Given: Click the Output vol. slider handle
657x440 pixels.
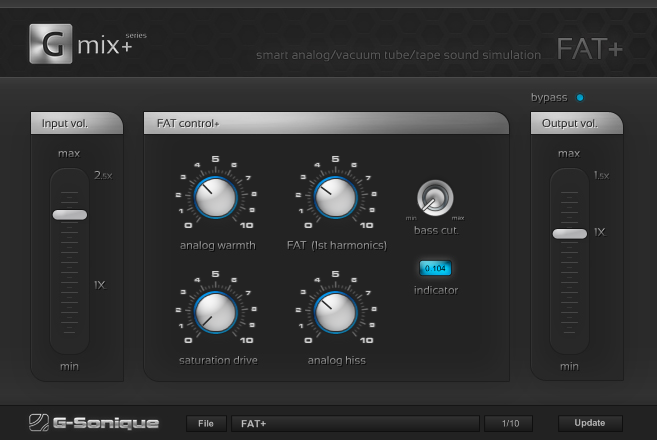Looking at the screenshot, I should [569, 233].
